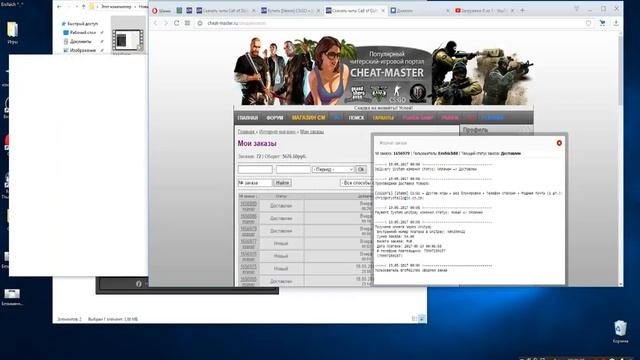Switch to the Диалоги tab
Screen dimensions: 640x360
click(420, 11)
